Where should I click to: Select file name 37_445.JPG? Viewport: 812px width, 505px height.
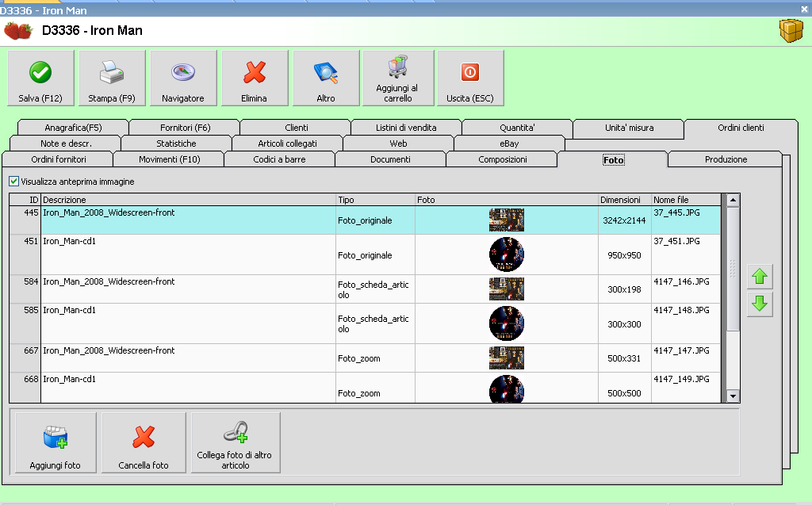[x=676, y=212]
